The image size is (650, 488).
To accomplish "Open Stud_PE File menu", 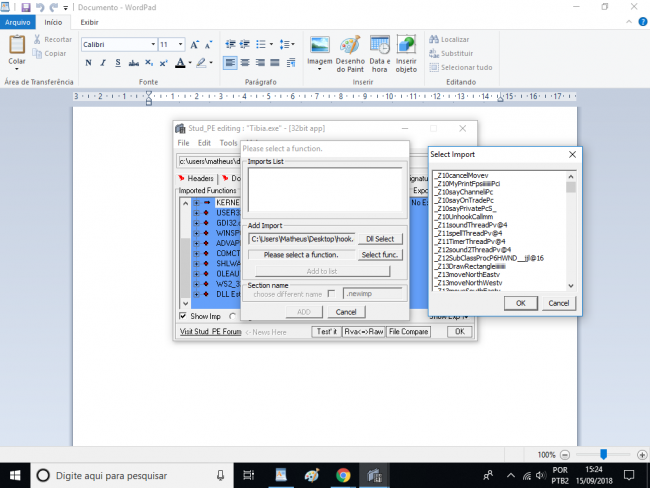I will [183, 143].
